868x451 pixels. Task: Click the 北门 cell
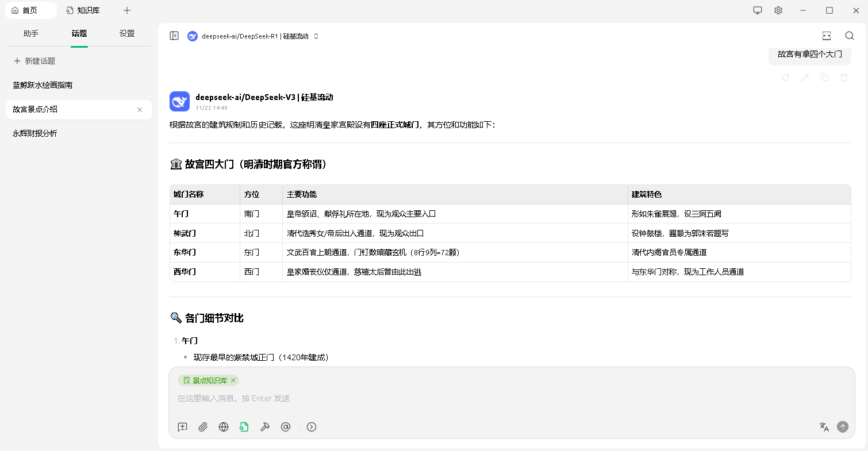click(x=261, y=233)
